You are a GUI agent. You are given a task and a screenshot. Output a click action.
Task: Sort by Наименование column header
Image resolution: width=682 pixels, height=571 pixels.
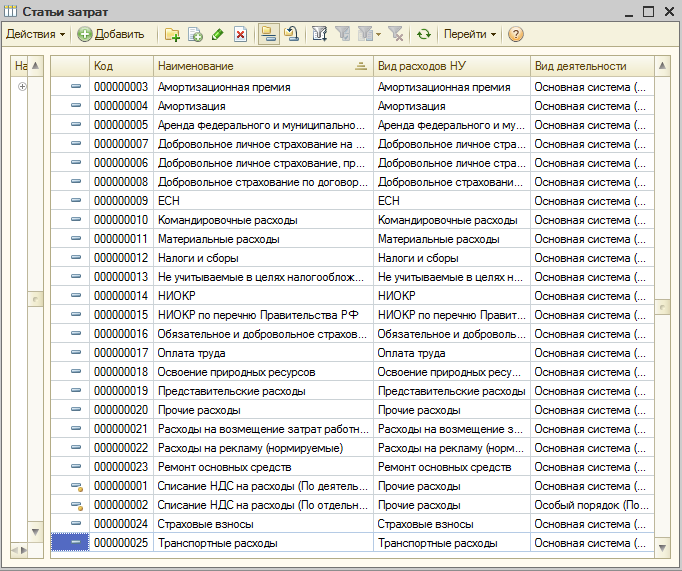(x=263, y=66)
